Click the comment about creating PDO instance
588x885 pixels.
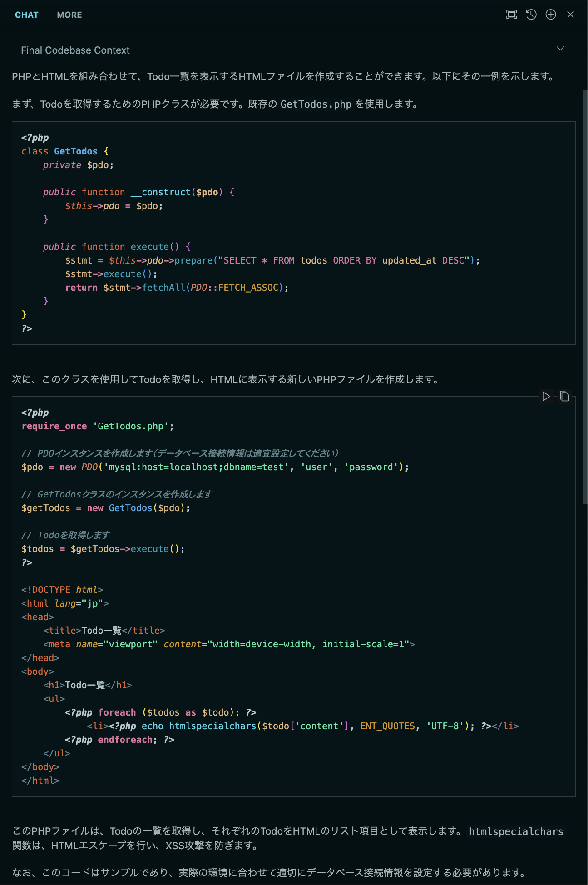pyautogui.click(x=180, y=453)
